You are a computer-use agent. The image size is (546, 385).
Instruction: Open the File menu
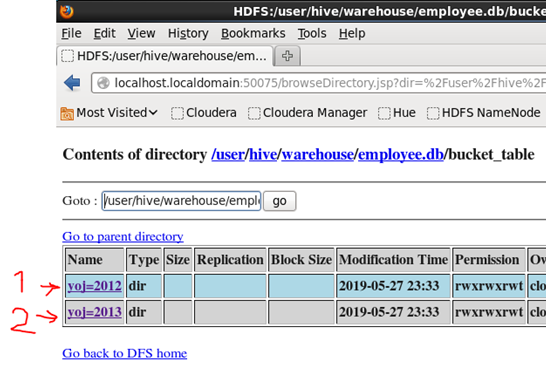[x=71, y=33]
